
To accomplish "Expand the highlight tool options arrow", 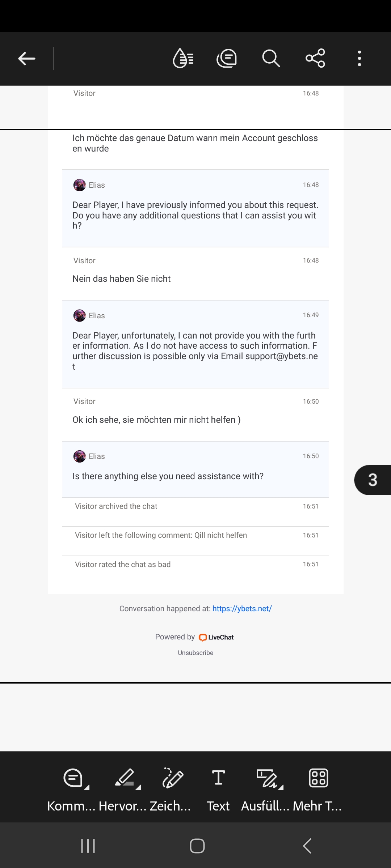I will click(x=138, y=787).
